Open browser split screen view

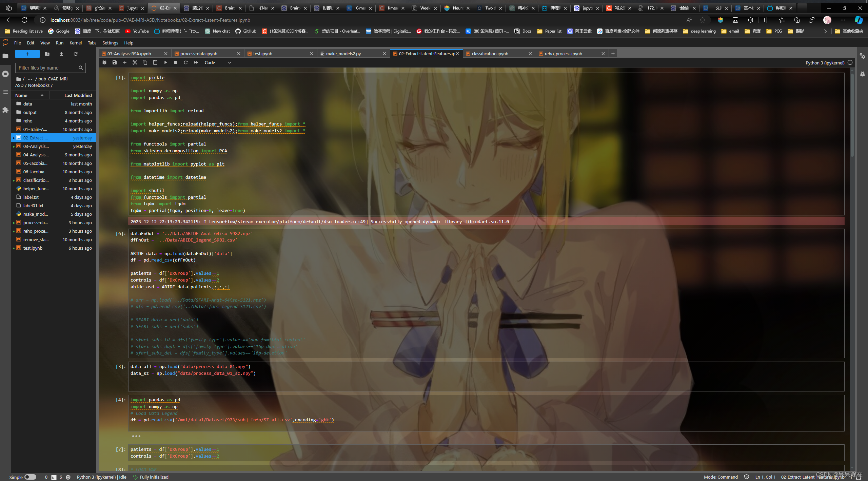point(767,20)
